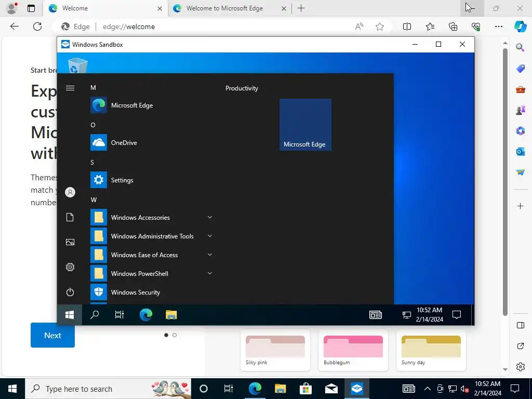Open sidebar Drop paper plane icon
The image size is (532, 399).
520,172
